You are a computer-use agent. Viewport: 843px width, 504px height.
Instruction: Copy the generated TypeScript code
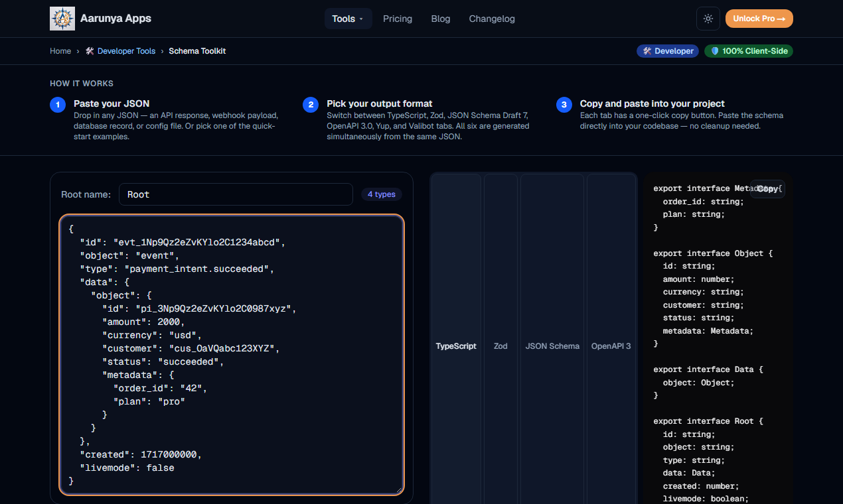(767, 189)
